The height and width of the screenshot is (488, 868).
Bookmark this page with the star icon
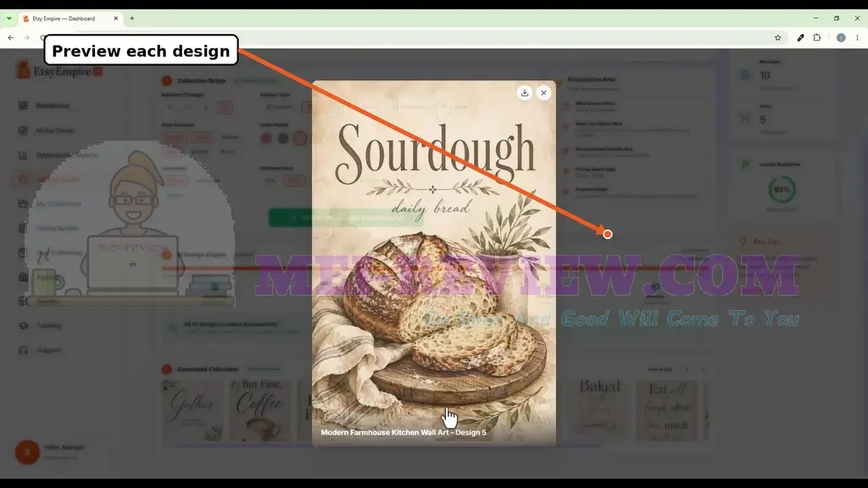tap(778, 37)
